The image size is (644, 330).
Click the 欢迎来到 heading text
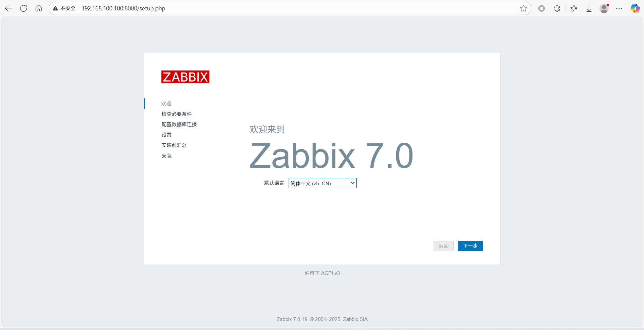point(267,129)
